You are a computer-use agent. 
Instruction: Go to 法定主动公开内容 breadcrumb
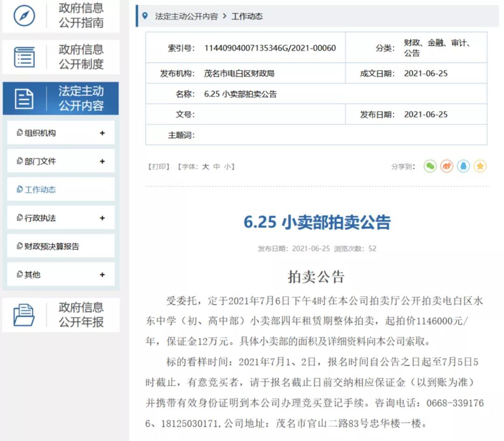(186, 16)
